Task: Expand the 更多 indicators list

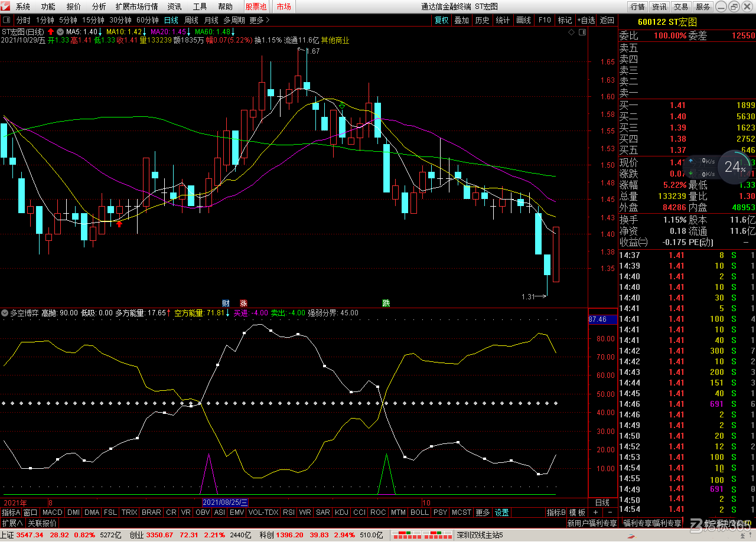Action: (x=483, y=512)
